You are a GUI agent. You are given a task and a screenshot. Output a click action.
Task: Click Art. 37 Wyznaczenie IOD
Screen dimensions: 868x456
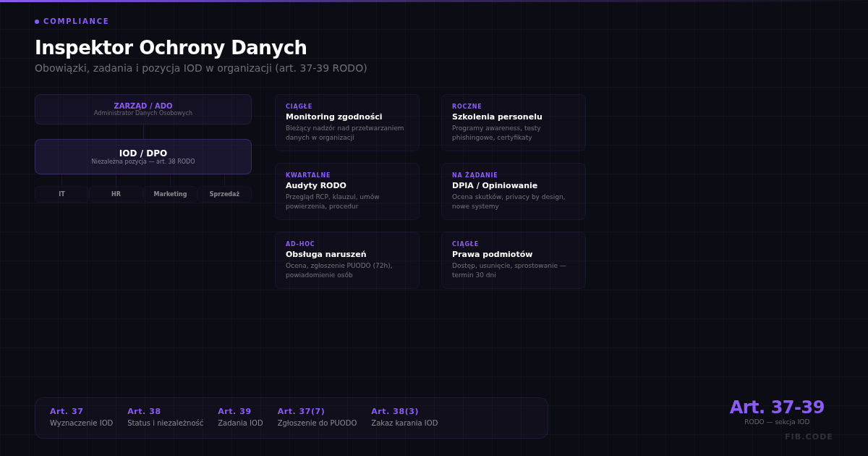(81, 418)
